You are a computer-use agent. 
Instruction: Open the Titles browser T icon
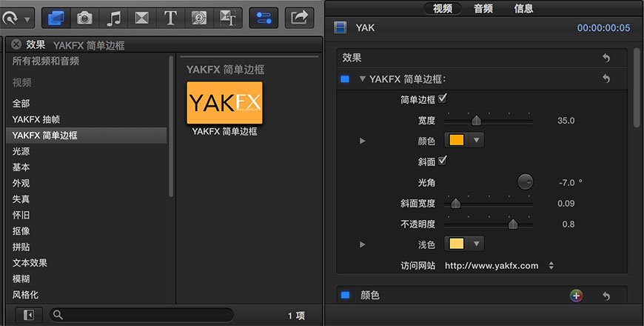[170, 18]
